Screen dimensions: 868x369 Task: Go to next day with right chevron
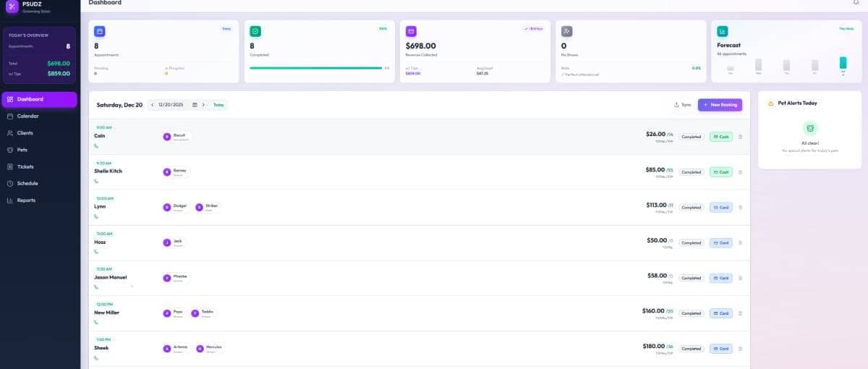(203, 105)
